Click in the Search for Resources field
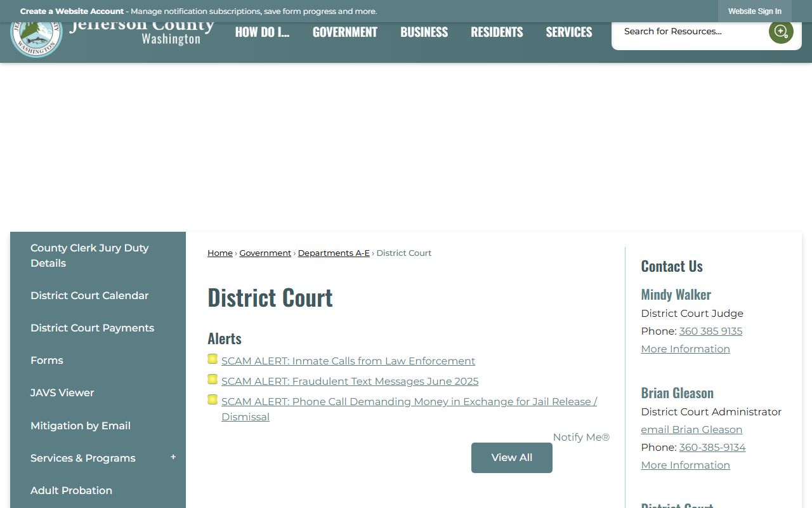The width and height of the screenshot is (812, 508). pyautogui.click(x=691, y=31)
